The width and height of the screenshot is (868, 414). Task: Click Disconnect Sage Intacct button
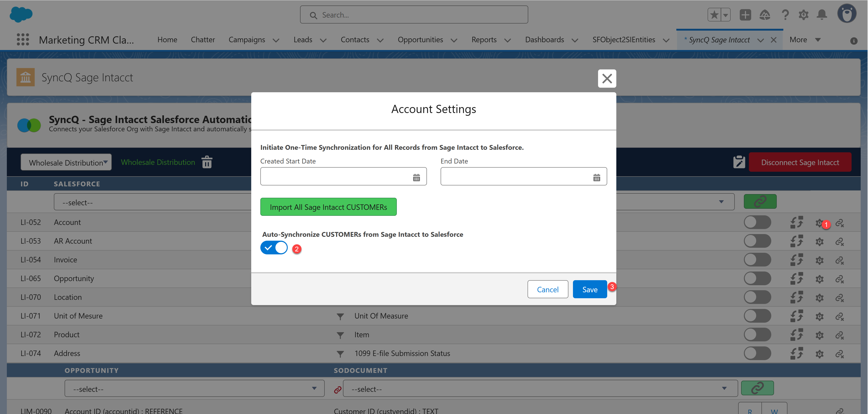(x=800, y=162)
